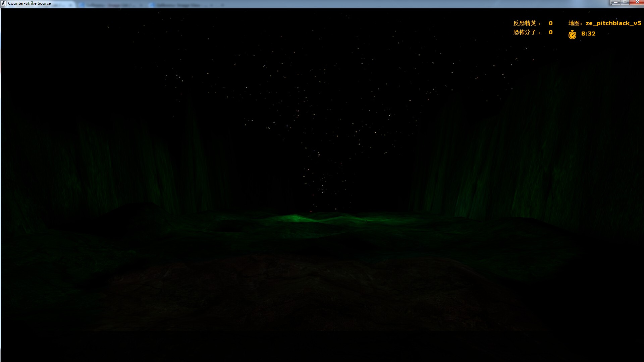Minimize the Counter-Strike Source window

point(615,2)
